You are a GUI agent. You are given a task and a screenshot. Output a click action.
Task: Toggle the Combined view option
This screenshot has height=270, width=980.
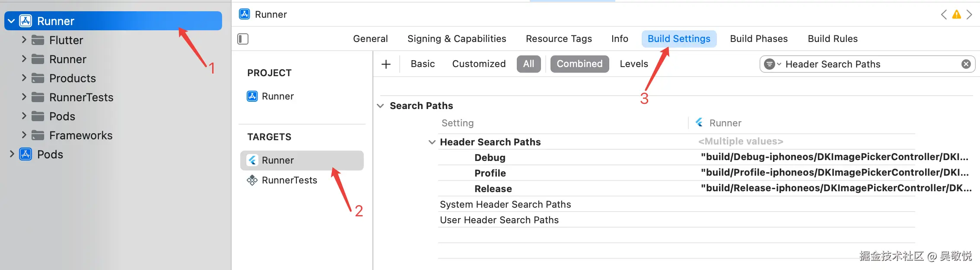(x=579, y=64)
